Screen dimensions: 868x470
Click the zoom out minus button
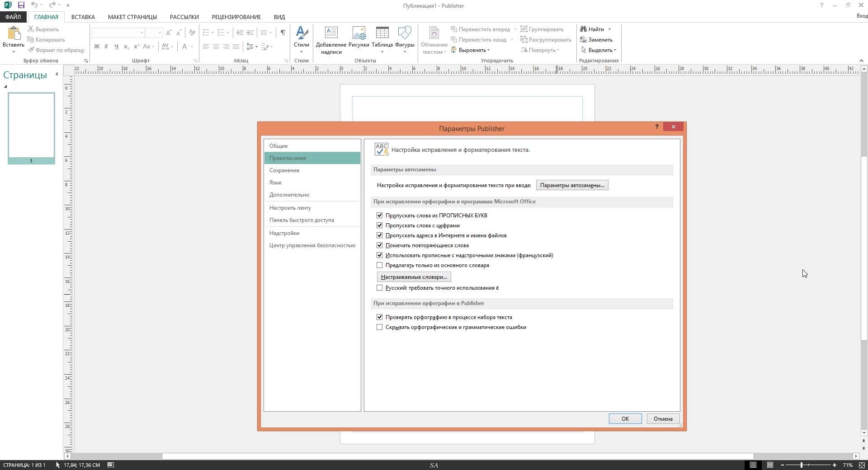[783, 465]
